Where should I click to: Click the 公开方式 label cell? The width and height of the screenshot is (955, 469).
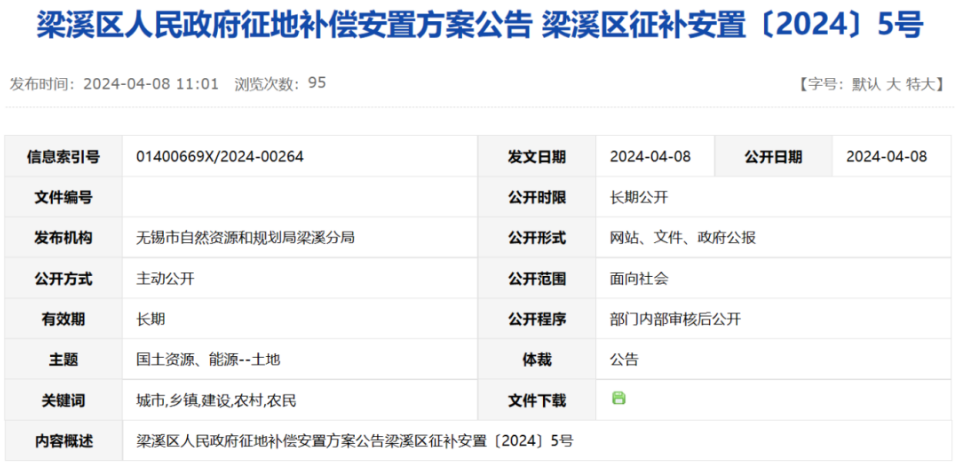coord(63,278)
